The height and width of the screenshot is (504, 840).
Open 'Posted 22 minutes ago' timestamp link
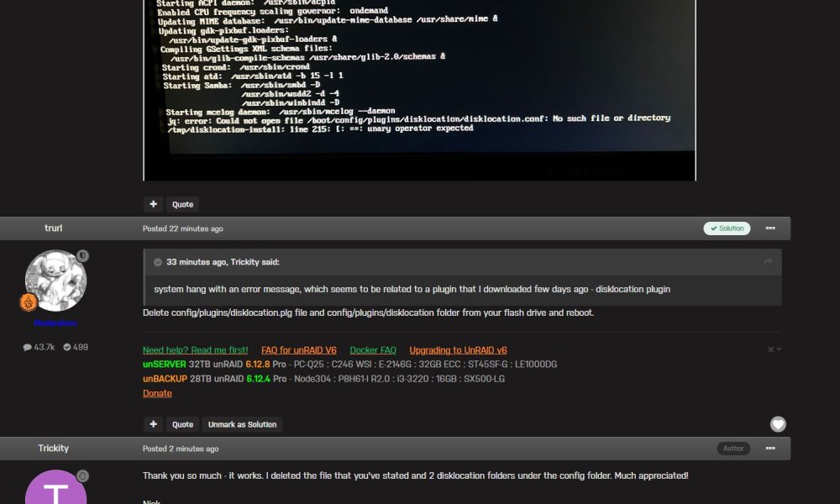182,228
